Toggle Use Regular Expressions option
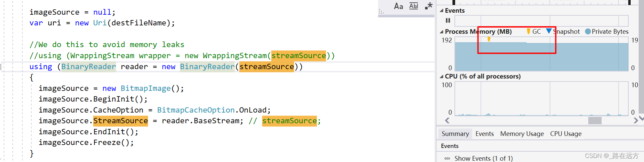This screenshot has height=162, width=644. point(428,6)
